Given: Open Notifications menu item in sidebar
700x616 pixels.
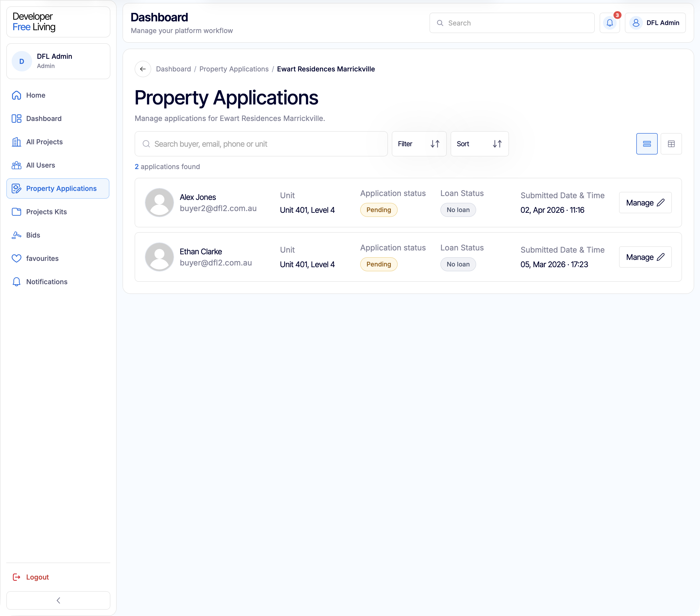Looking at the screenshot, I should [58, 282].
